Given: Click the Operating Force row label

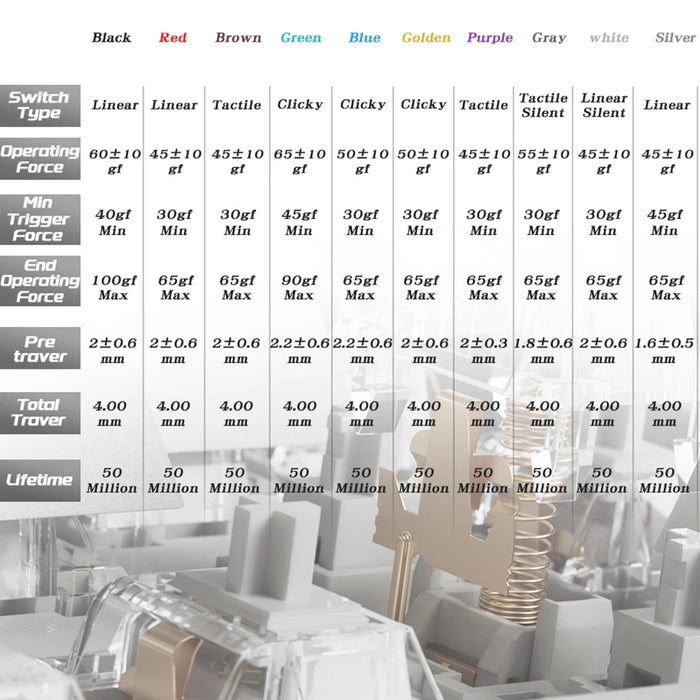Looking at the screenshot, I should tap(40, 159).
